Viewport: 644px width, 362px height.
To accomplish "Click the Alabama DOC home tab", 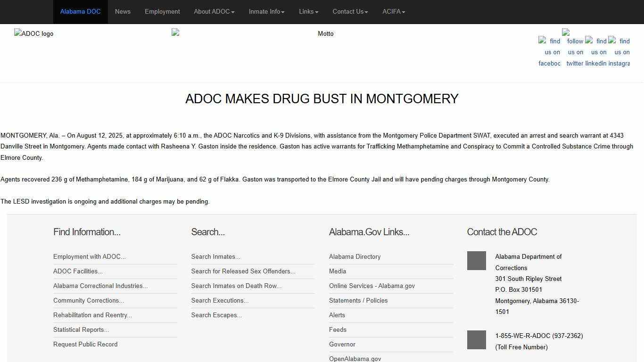I will point(80,12).
